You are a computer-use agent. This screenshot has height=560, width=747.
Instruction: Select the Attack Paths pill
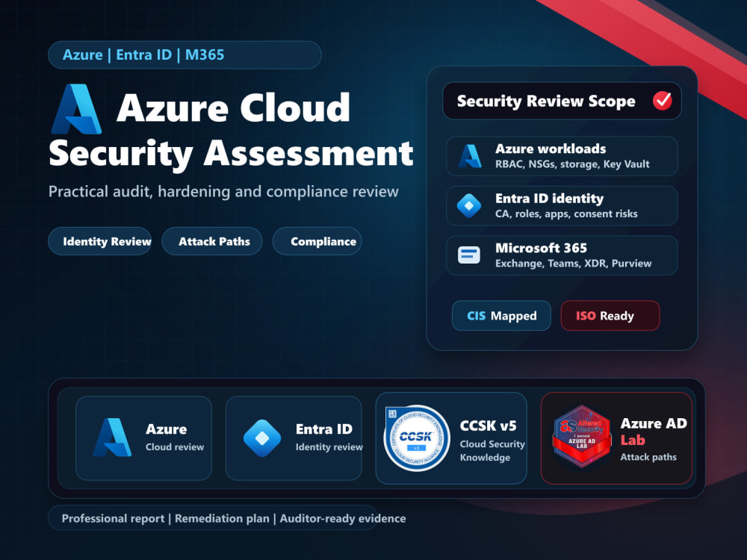pos(212,241)
